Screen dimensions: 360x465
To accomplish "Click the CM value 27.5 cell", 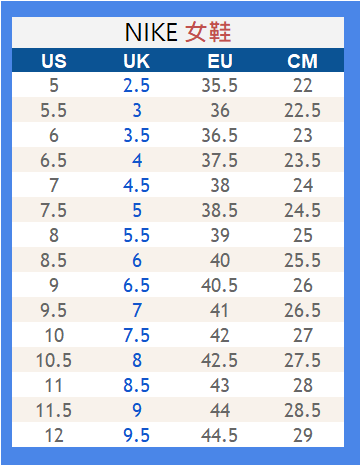I will pos(302,360).
